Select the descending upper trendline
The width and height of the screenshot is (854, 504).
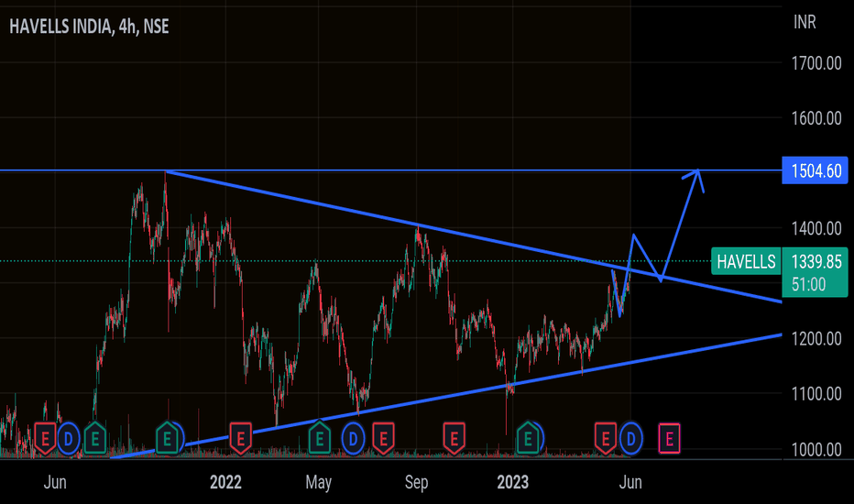coord(474,236)
